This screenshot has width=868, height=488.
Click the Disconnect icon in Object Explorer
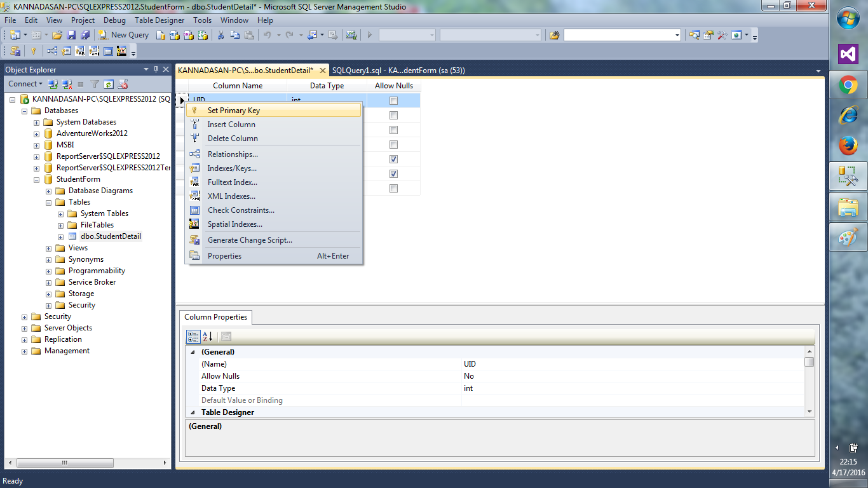(x=65, y=83)
